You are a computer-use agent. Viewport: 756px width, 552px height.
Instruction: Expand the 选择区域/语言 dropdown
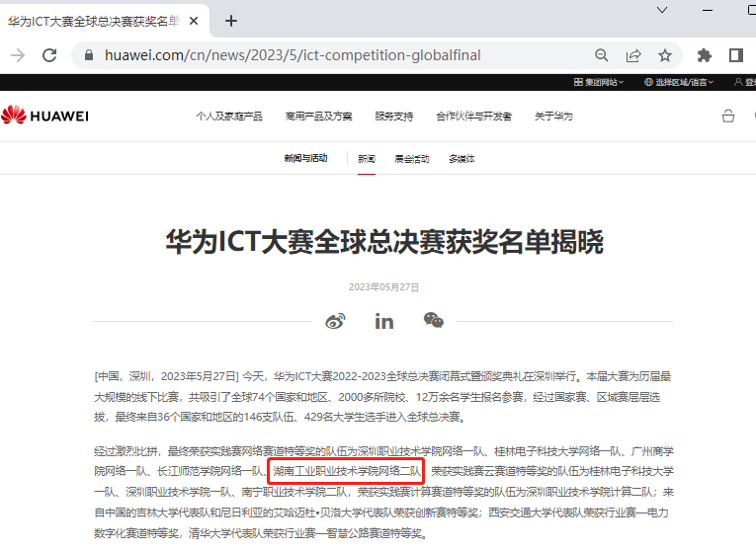click(679, 82)
